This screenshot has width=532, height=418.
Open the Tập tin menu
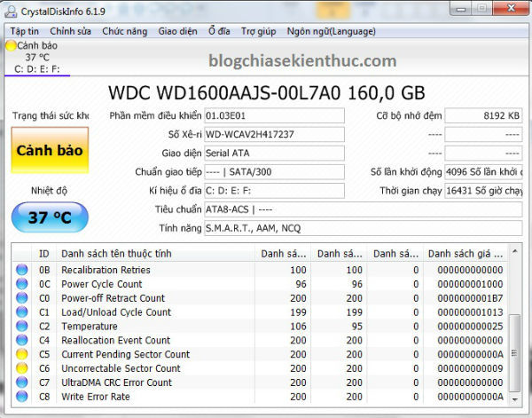coord(25,31)
